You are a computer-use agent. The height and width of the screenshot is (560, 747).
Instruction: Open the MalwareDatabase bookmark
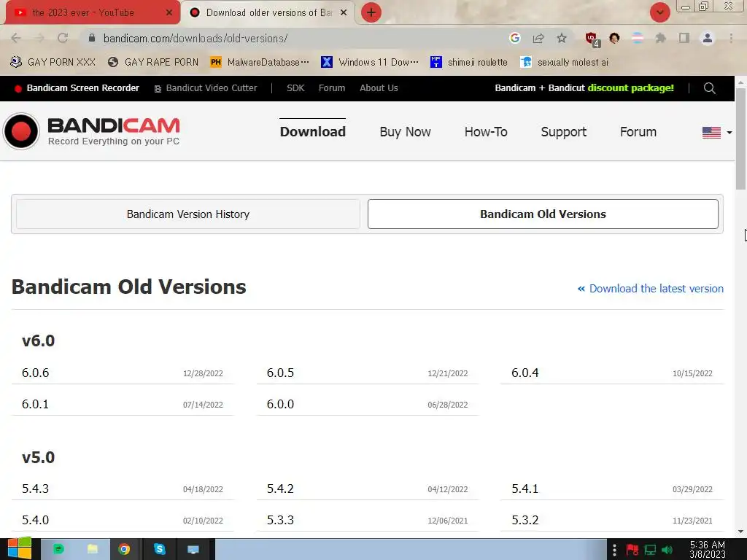point(260,63)
